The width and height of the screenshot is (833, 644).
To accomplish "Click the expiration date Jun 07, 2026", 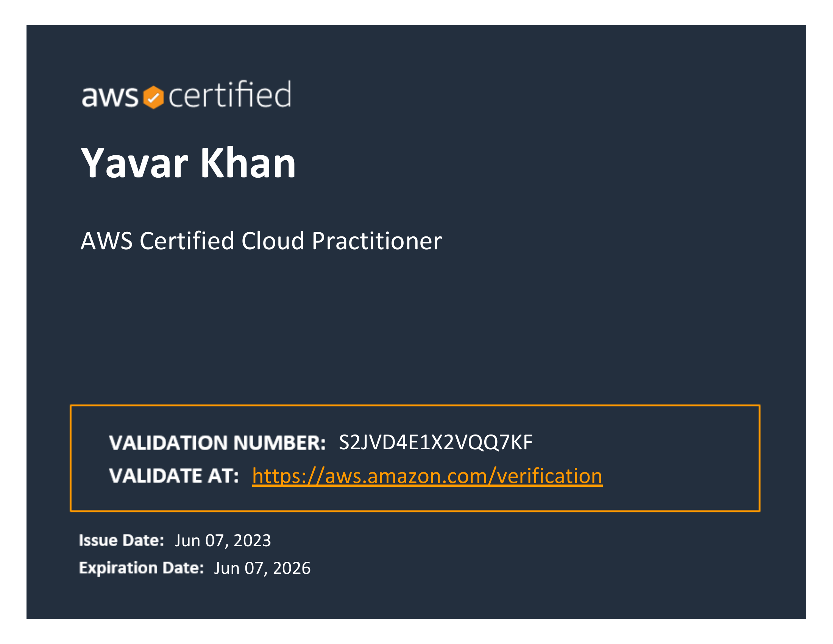I will coord(262,569).
